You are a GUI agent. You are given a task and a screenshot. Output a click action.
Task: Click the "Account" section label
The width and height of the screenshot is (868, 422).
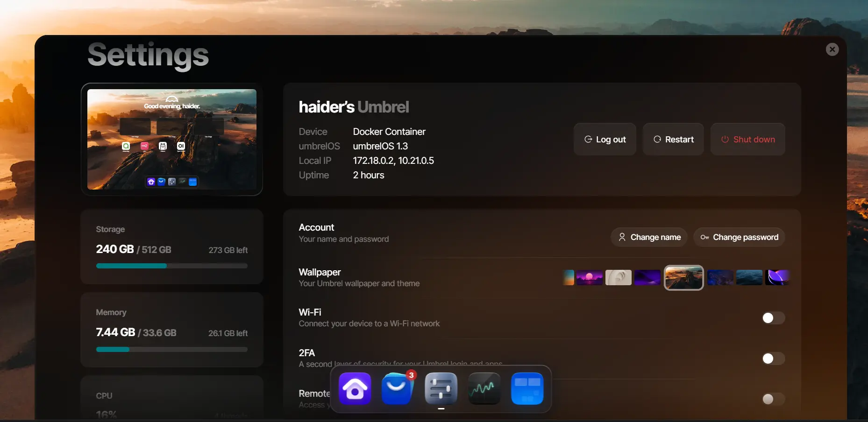[316, 227]
